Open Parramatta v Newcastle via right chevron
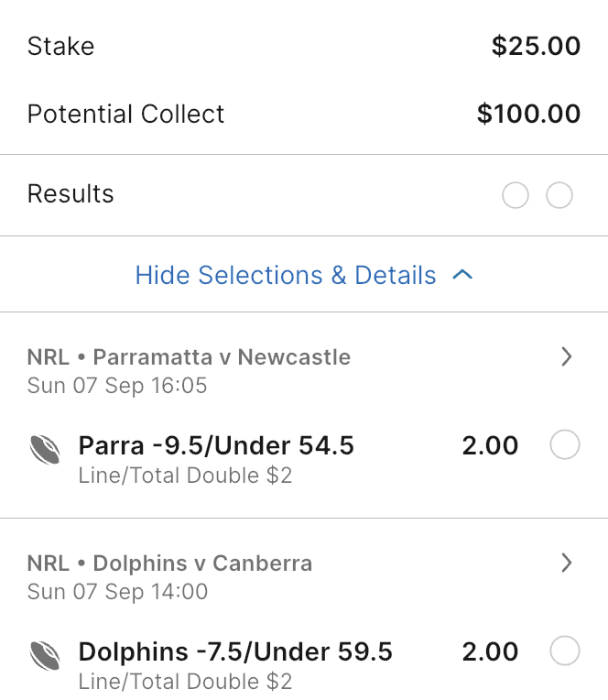The width and height of the screenshot is (608, 700). pyautogui.click(x=566, y=357)
